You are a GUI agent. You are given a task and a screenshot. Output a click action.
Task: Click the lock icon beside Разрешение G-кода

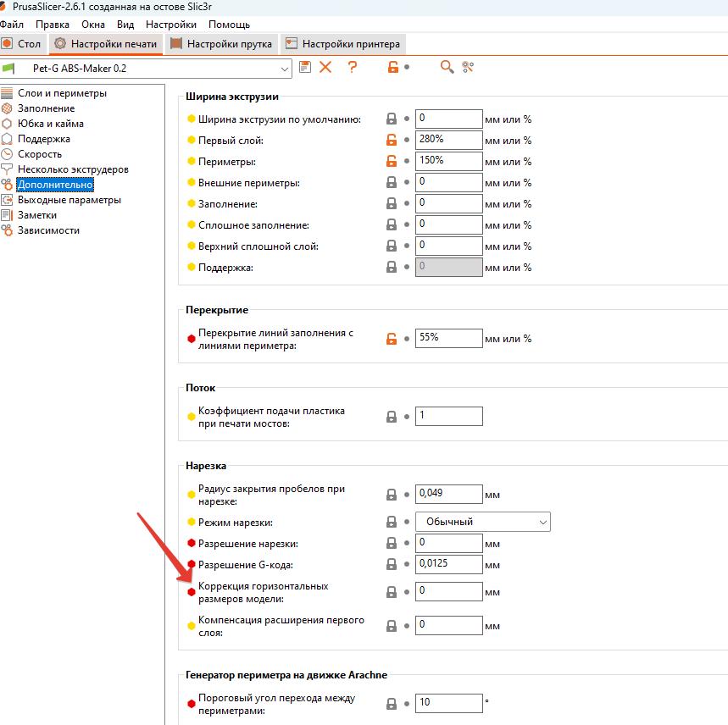click(x=392, y=564)
